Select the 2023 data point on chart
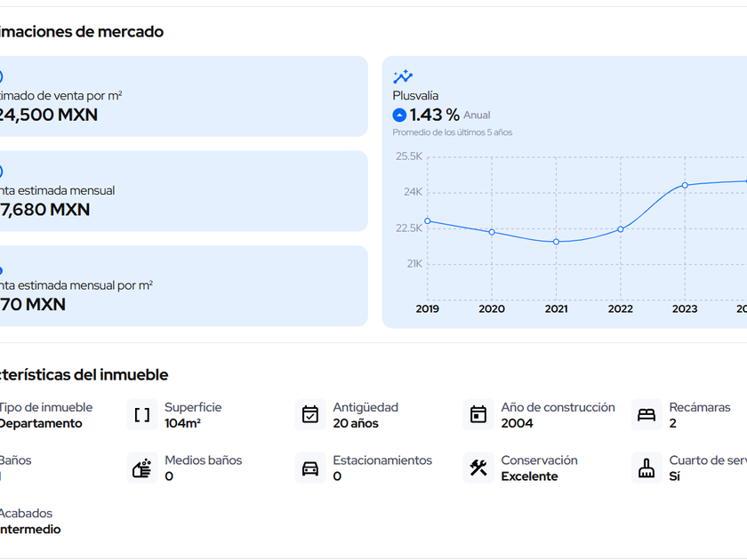The image size is (747, 560). click(x=685, y=185)
